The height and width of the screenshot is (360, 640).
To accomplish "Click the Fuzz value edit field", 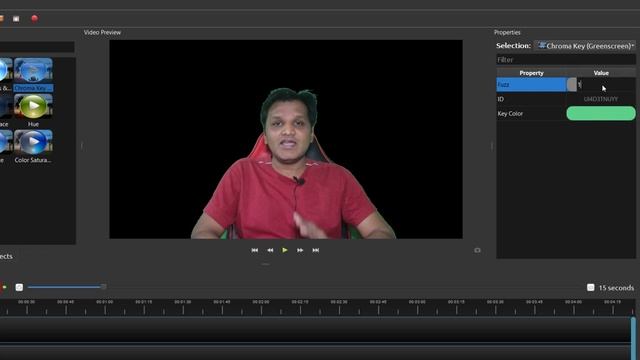I will 606,84.
